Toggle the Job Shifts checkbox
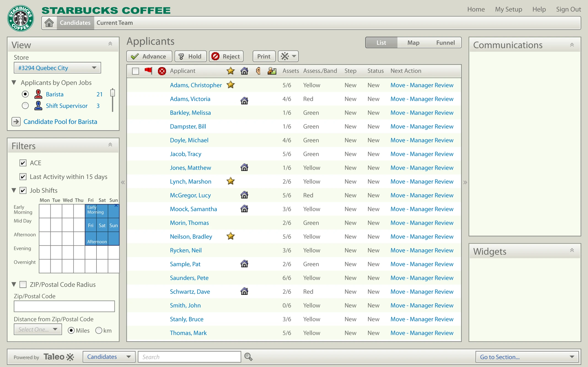 (23, 191)
